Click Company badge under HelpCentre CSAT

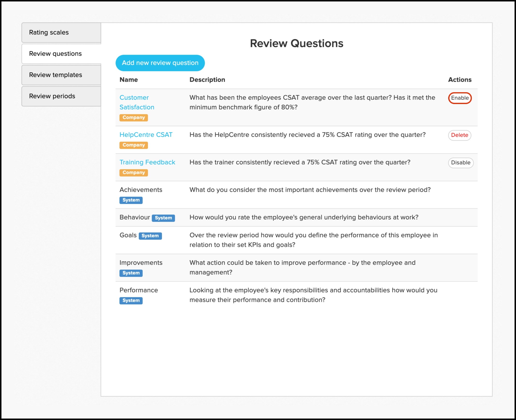[x=133, y=145]
